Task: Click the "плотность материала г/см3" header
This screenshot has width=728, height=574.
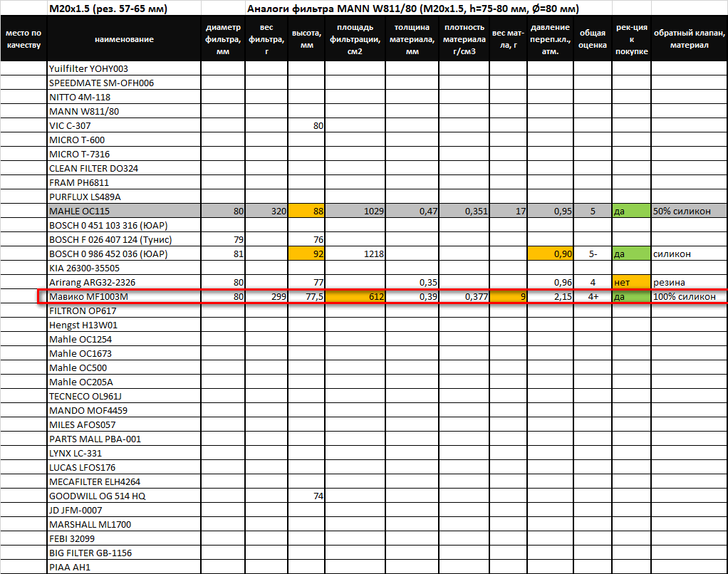Action: [x=464, y=39]
